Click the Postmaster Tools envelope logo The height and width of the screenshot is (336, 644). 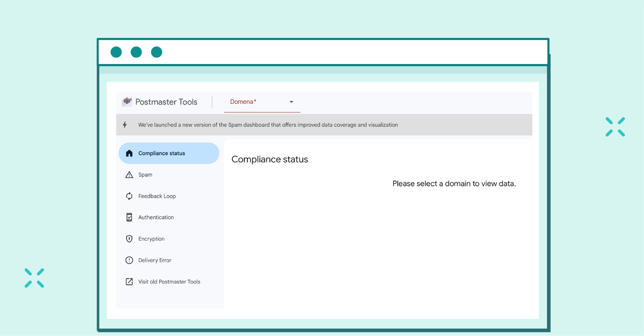[x=127, y=102]
